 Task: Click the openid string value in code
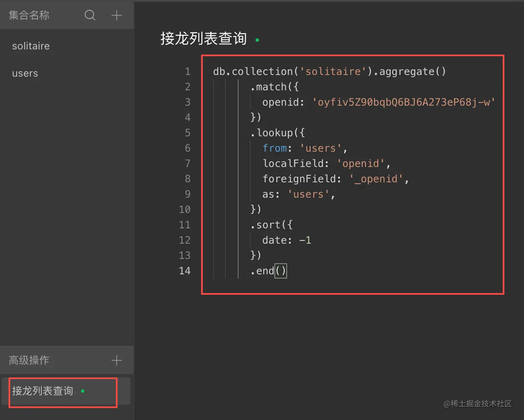(x=403, y=102)
